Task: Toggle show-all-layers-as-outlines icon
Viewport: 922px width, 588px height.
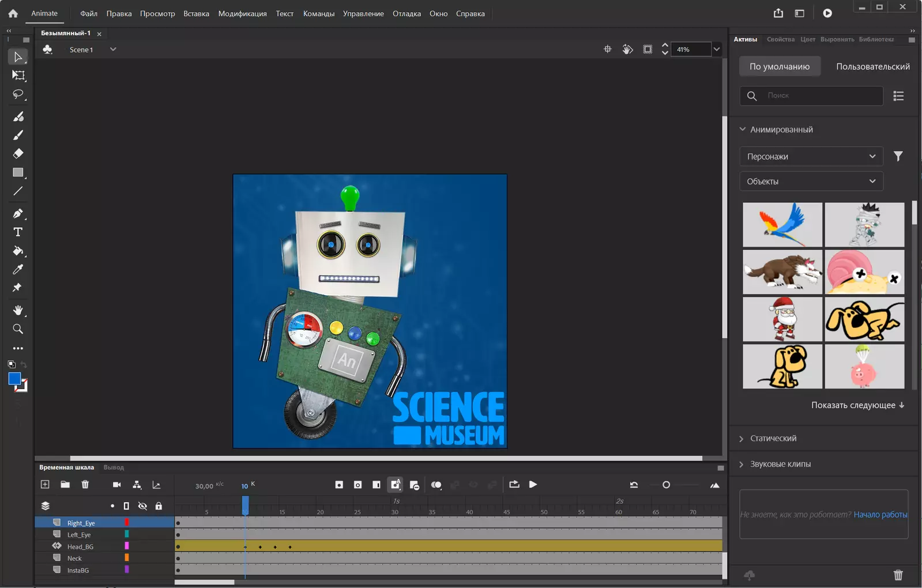Action: tap(126, 506)
